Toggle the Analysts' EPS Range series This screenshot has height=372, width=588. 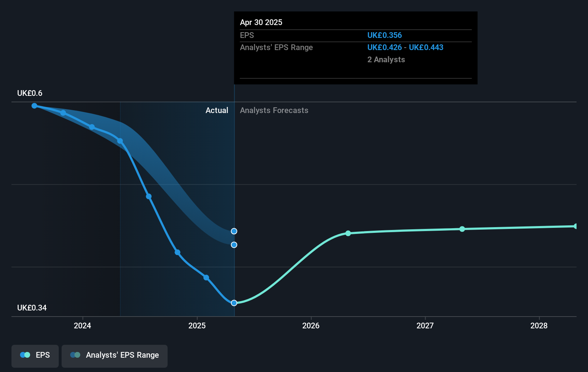click(114, 356)
